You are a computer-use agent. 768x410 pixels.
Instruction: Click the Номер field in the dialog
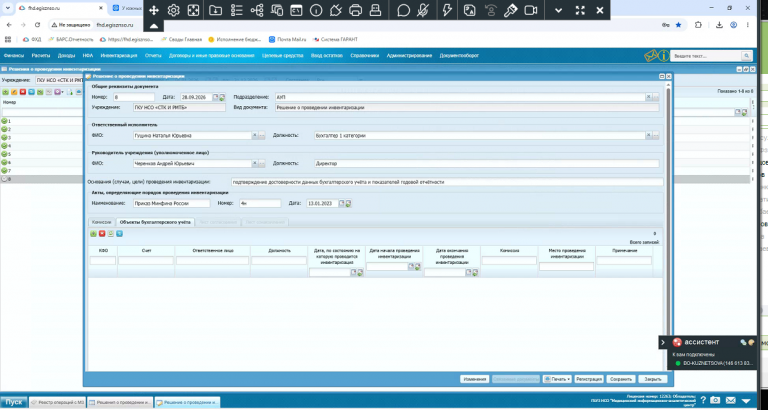point(134,97)
